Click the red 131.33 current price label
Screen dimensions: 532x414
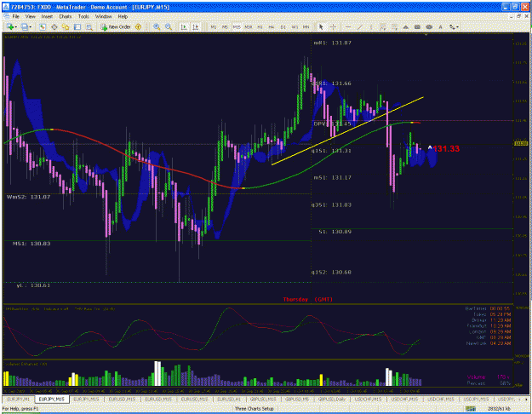tap(446, 148)
